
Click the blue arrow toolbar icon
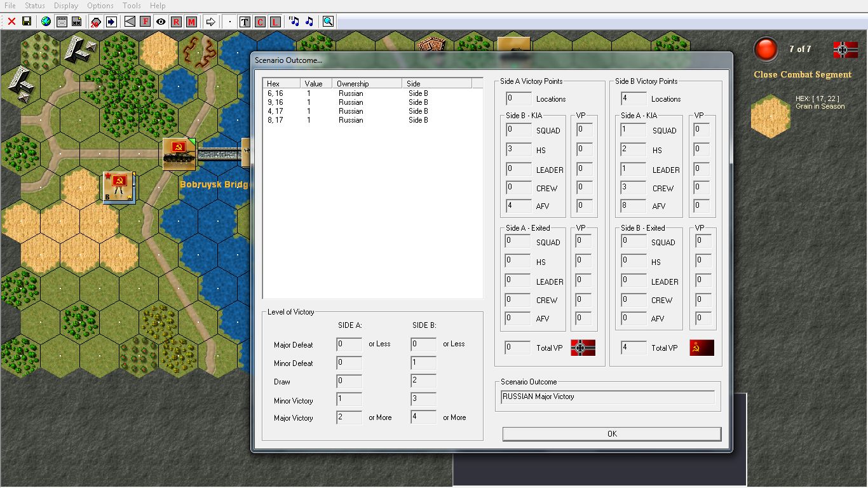pyautogui.click(x=111, y=22)
